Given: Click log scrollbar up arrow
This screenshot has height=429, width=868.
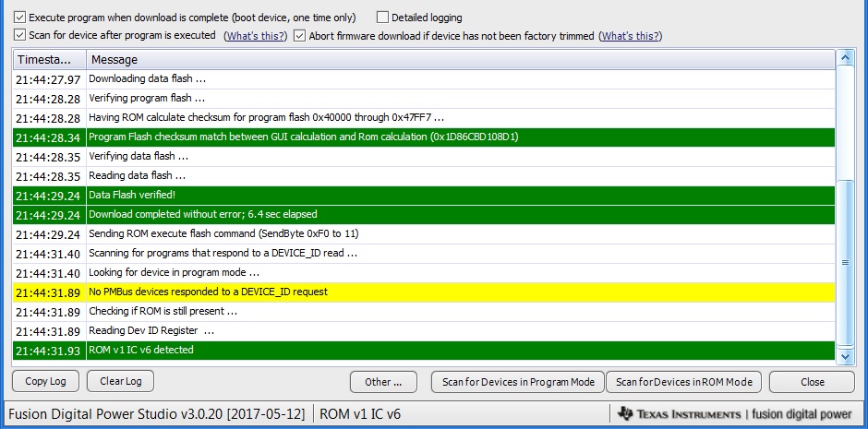Looking at the screenshot, I should 845,57.
